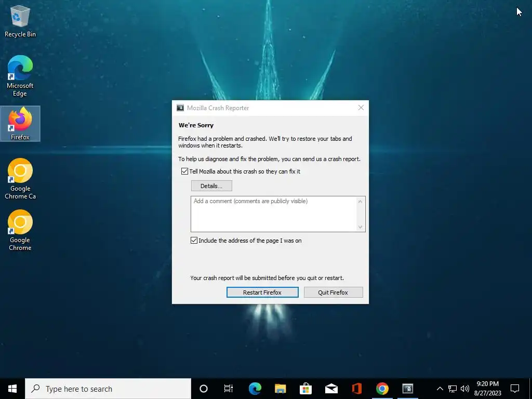Screen dimensions: 532x399
Task: Click the Mozilla Crash Reporter title bar icon
Action: pos(180,108)
